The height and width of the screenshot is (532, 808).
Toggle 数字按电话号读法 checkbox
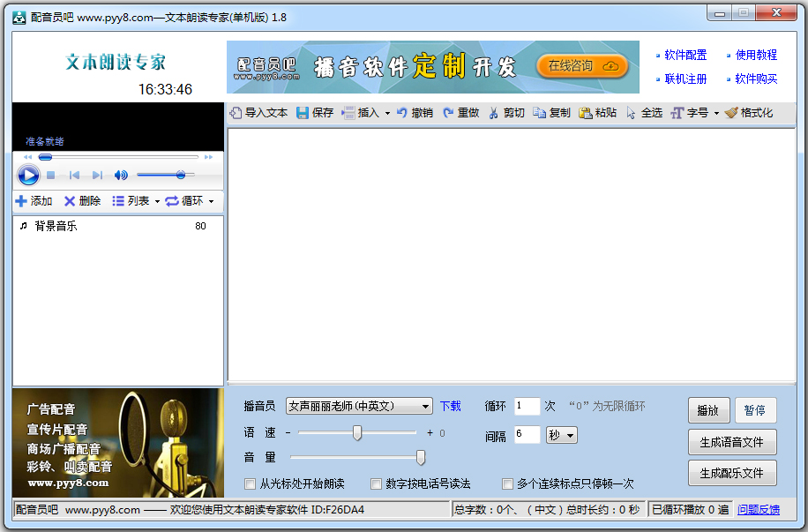pos(376,484)
